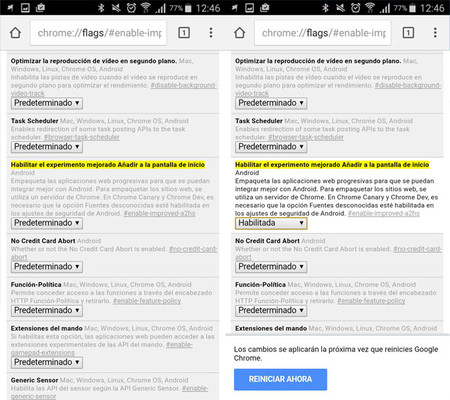
Task: Tap muted sound icon in right status bar
Action: (340, 8)
